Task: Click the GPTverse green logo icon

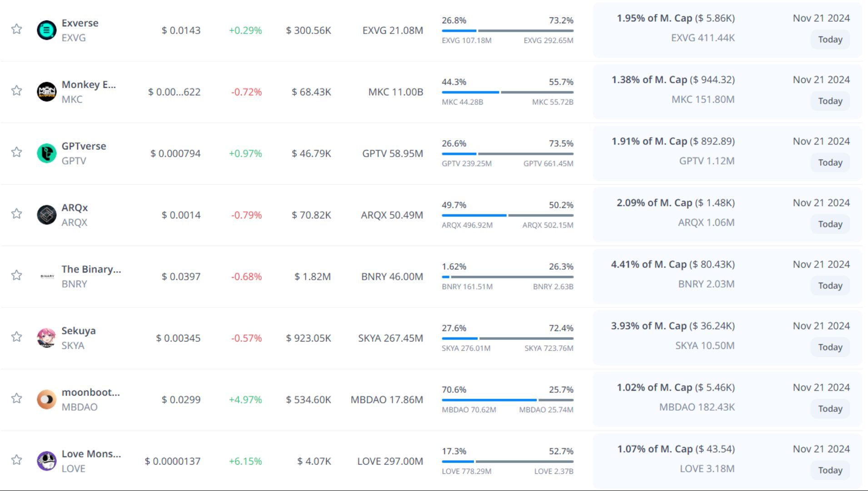Action: [46, 154]
